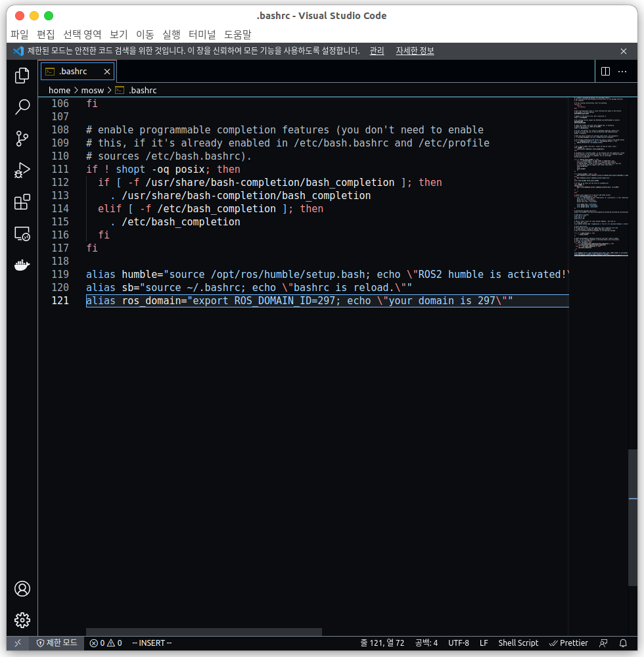
Task: Open the Explorer view in activity bar
Action: click(x=22, y=76)
